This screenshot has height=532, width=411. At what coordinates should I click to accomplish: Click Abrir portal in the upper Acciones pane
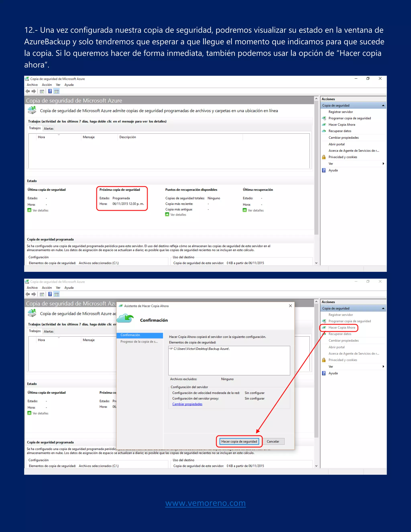pyautogui.click(x=337, y=144)
